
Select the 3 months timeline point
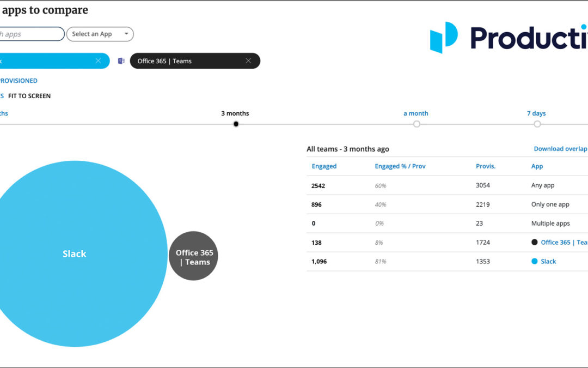[236, 124]
